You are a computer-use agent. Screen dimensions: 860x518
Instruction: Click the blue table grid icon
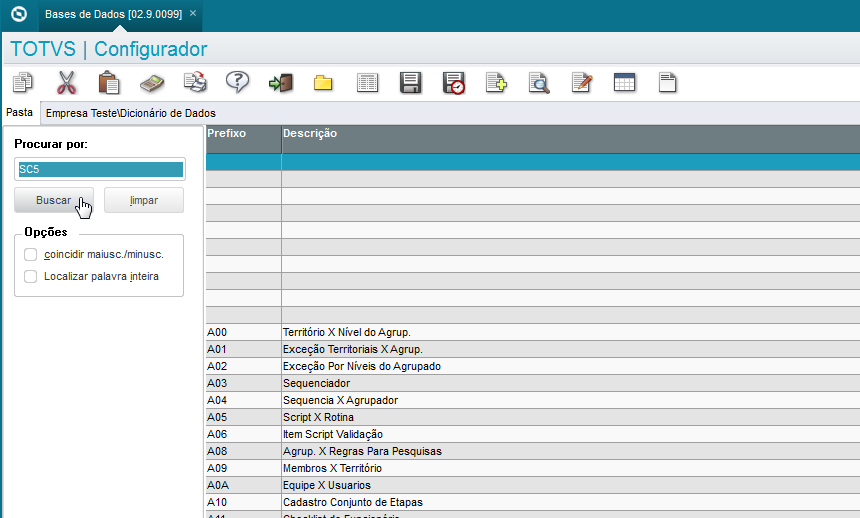[x=624, y=83]
